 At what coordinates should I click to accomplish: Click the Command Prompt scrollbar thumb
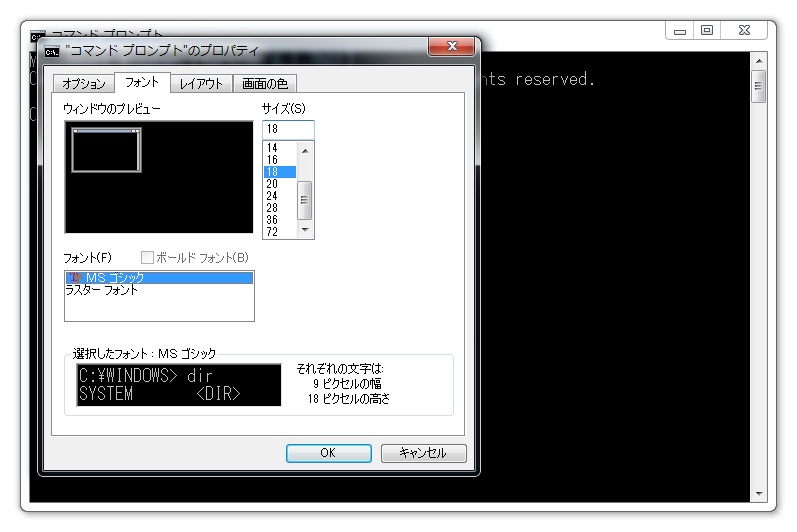[758, 86]
